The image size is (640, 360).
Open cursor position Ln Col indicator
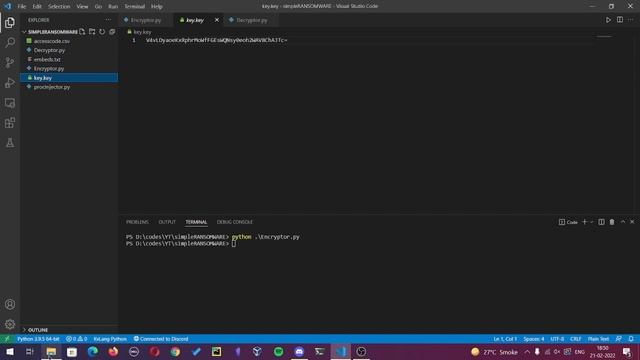tap(505, 339)
